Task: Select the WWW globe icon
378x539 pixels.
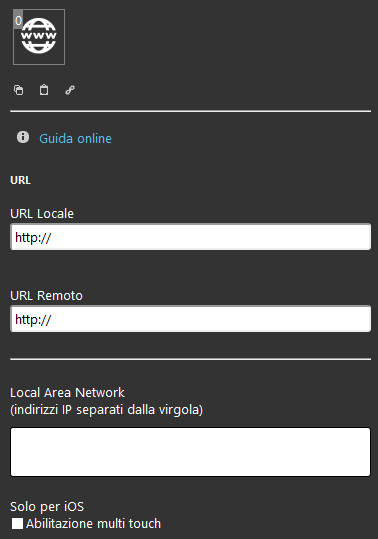Action: pyautogui.click(x=39, y=36)
